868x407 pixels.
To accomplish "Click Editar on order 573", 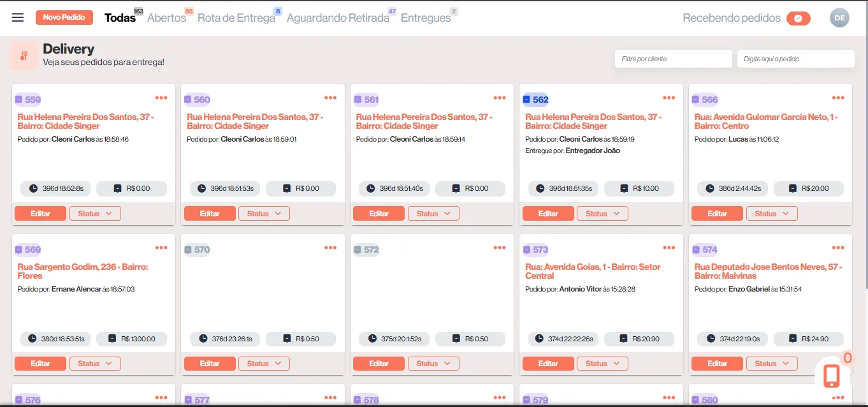I will pyautogui.click(x=548, y=364).
